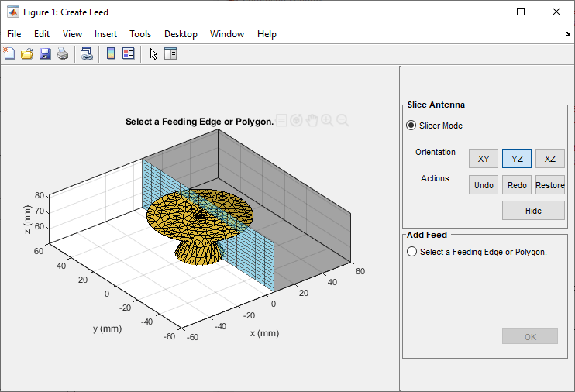Close the Create Feed figure window
The height and width of the screenshot is (392, 575).
tap(556, 12)
